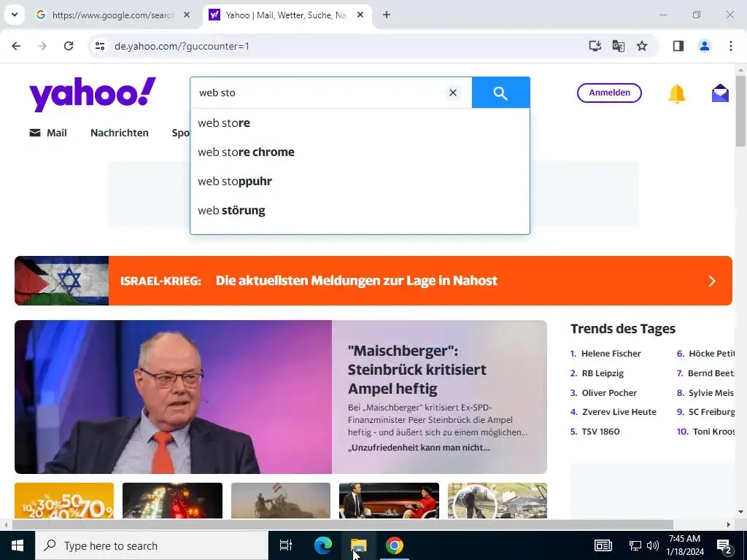This screenshot has width=747, height=560.
Task: Open the Windows Start menu
Action: coord(18,545)
